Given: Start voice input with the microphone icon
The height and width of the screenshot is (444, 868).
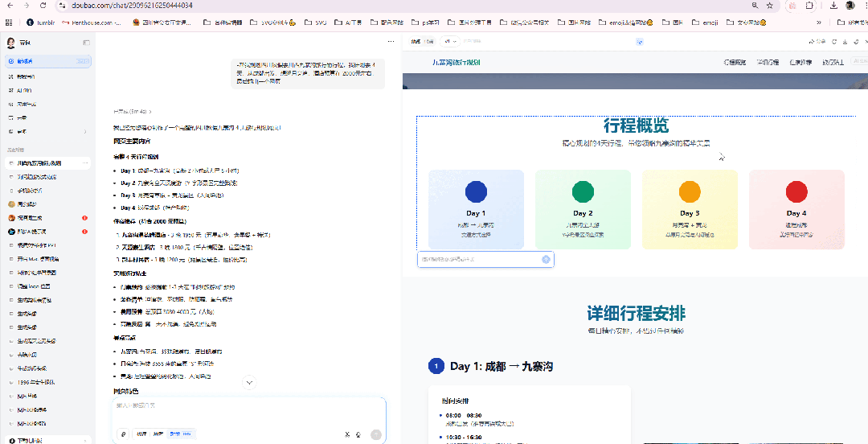Looking at the screenshot, I should [x=358, y=434].
